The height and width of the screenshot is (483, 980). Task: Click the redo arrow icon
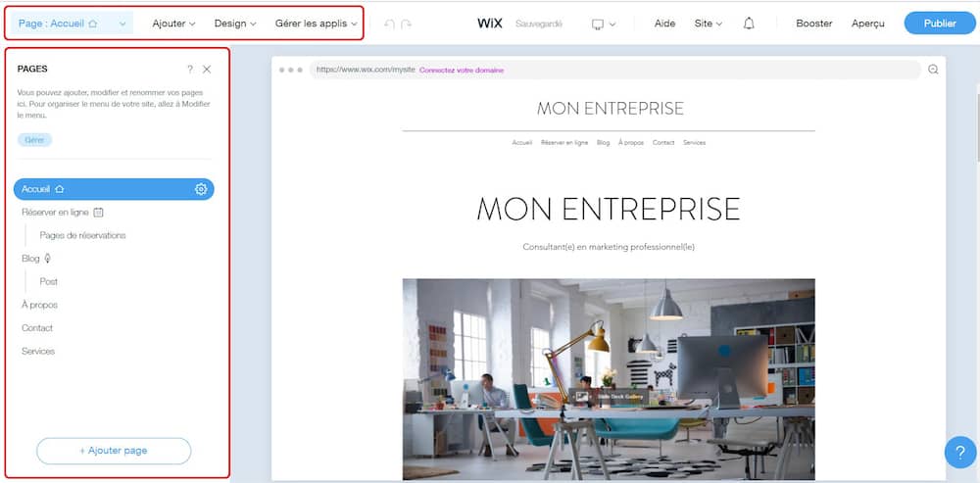(x=407, y=24)
